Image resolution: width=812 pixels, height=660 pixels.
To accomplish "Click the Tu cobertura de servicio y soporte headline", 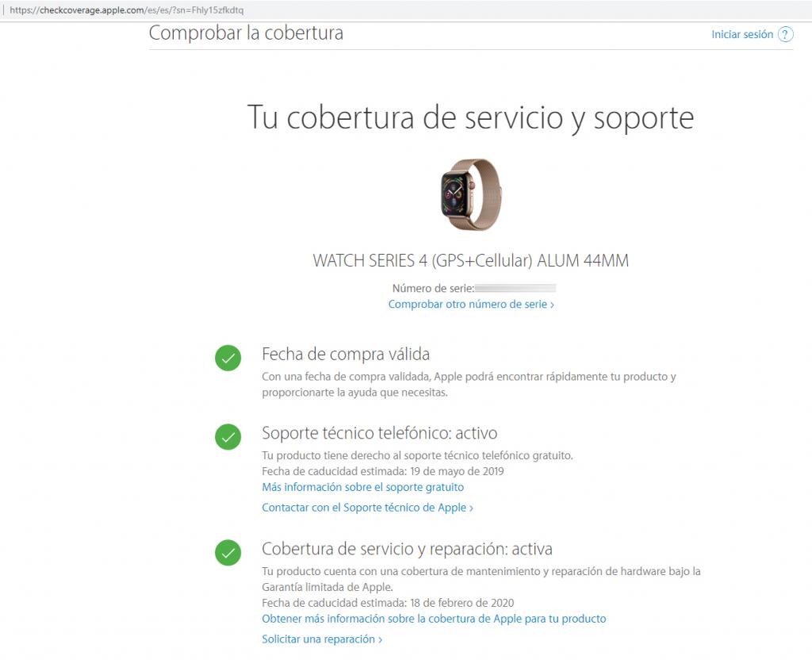I will 471,118.
